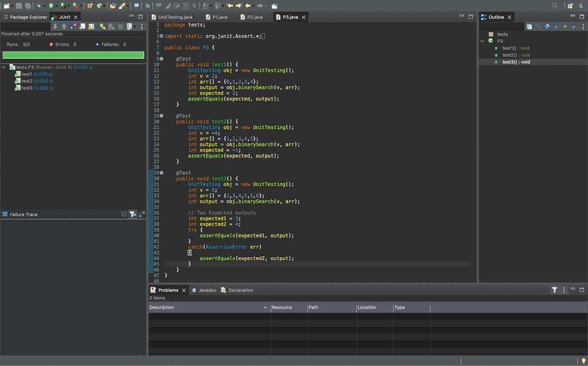Open UnitTesting.java editor tab
This screenshot has width=588, height=366.
172,17
